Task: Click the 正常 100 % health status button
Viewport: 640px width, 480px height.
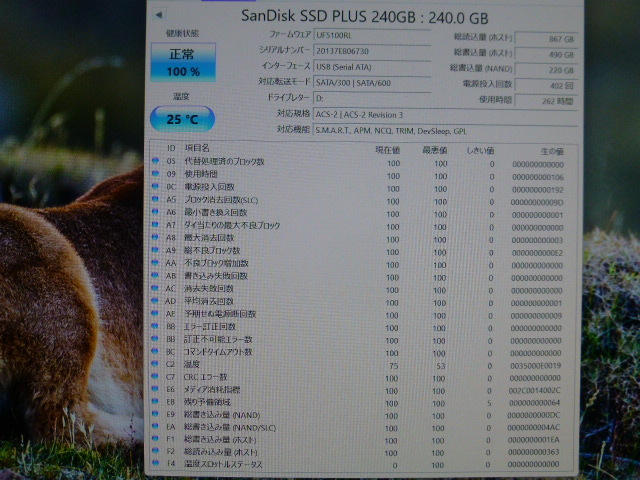Action: 183,62
